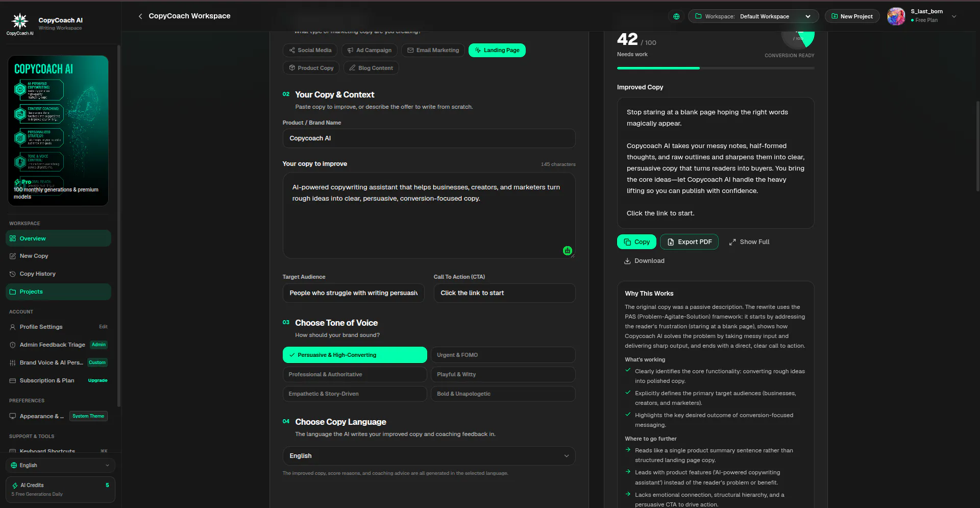Image resolution: width=980 pixels, height=508 pixels.
Task: Click the Copy button under Improved Copy
Action: pyautogui.click(x=636, y=242)
